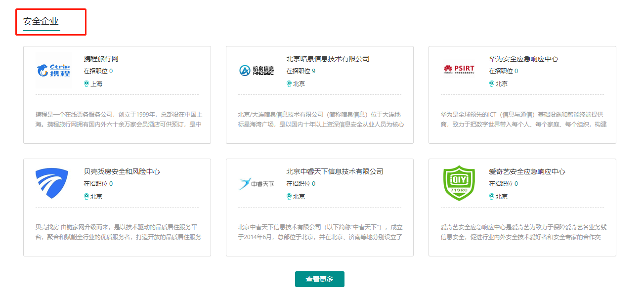Click 北京 location text in 爱奇艺 card

click(502, 197)
